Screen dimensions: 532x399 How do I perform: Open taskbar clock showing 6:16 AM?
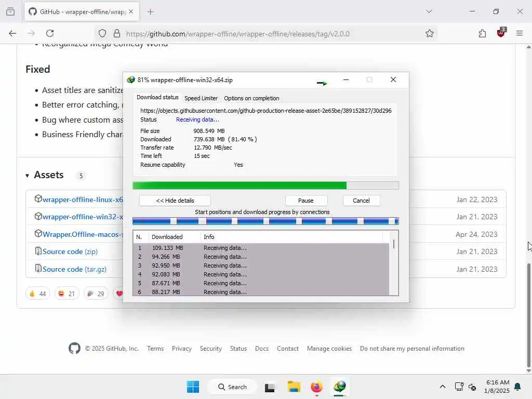497,387
